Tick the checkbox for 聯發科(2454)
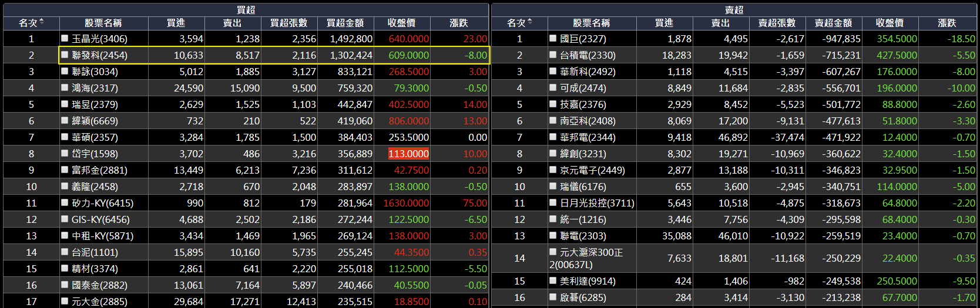The width and height of the screenshot is (980, 308). pyautogui.click(x=65, y=55)
